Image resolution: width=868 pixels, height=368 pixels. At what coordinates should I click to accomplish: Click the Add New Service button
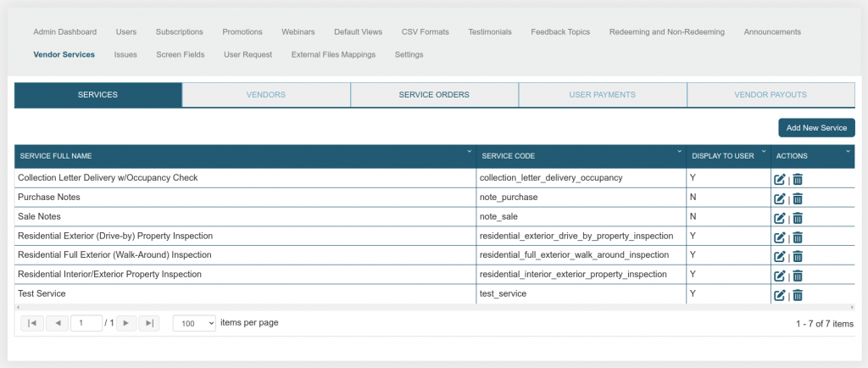816,127
